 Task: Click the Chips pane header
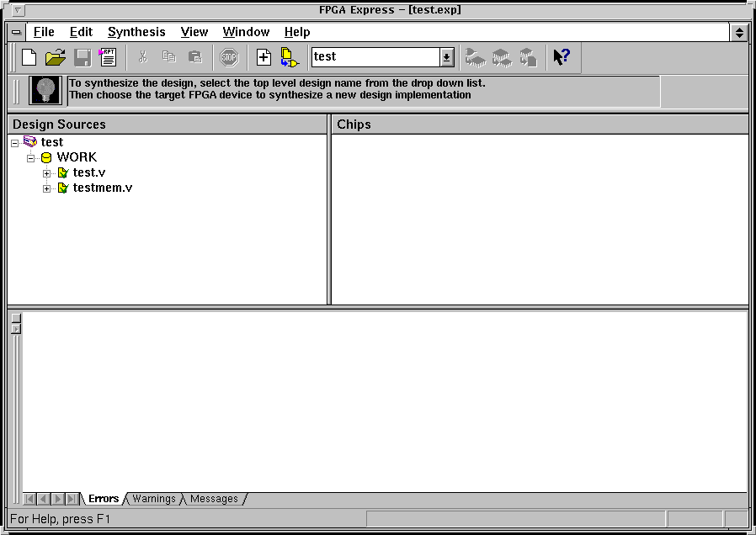(540, 124)
